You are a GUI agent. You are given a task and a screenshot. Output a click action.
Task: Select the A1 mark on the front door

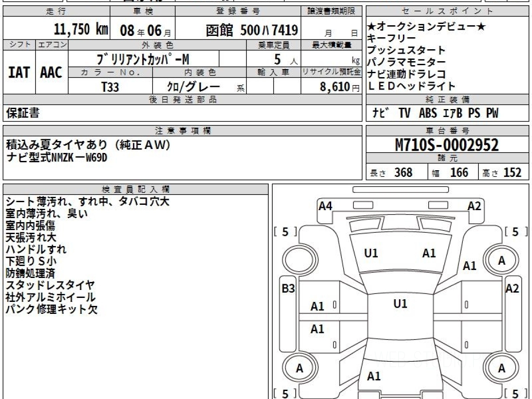[x=317, y=306]
